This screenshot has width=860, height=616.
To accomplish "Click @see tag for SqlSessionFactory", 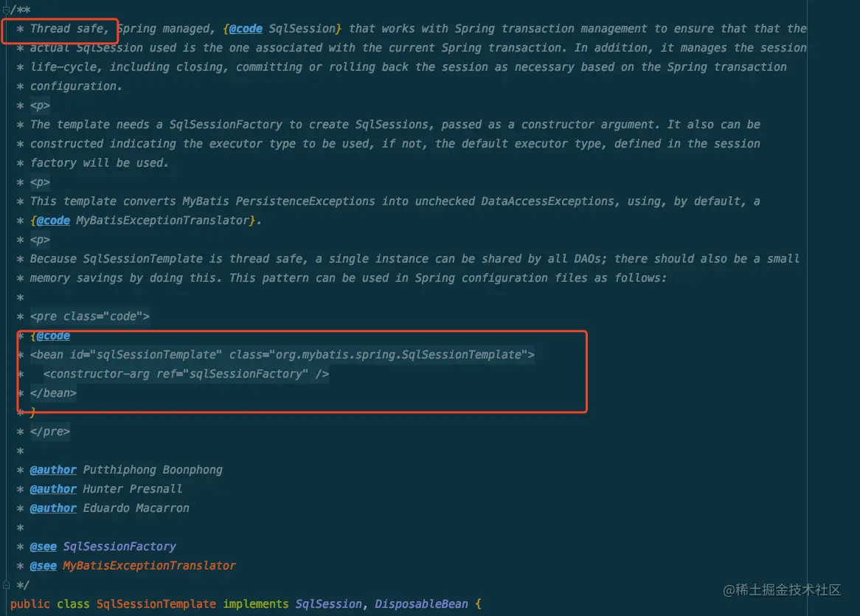I will (44, 547).
